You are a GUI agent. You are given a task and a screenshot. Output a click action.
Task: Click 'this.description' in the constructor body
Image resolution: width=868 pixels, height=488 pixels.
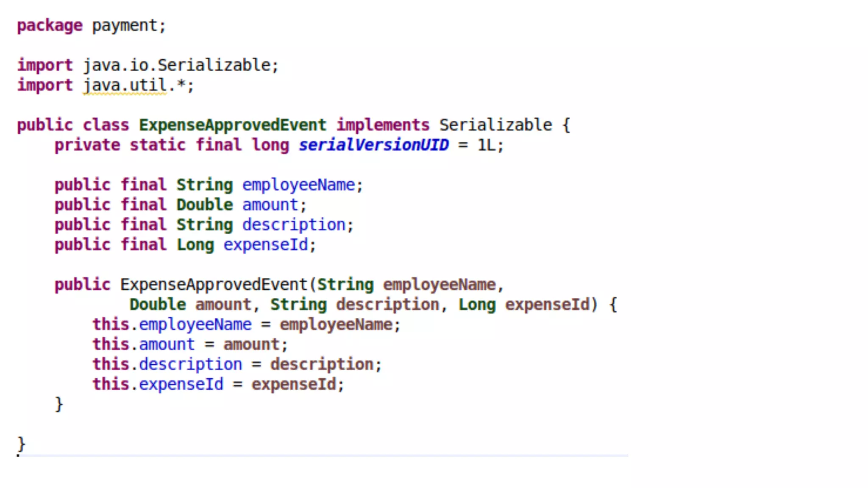click(x=167, y=364)
